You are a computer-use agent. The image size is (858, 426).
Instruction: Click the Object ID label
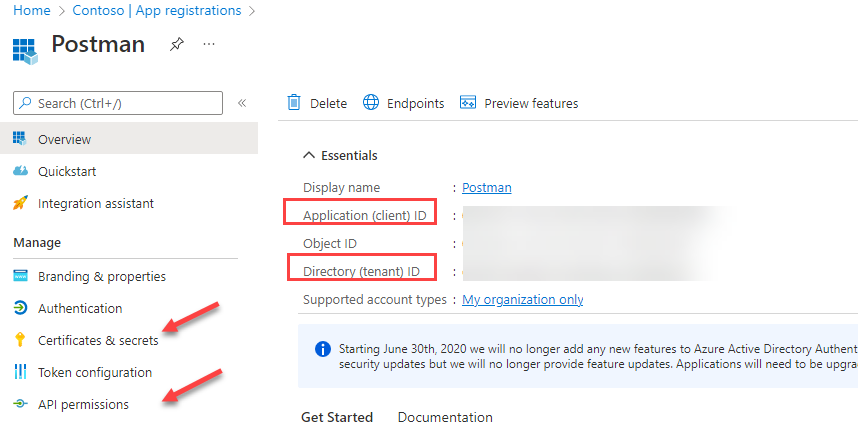[330, 243]
